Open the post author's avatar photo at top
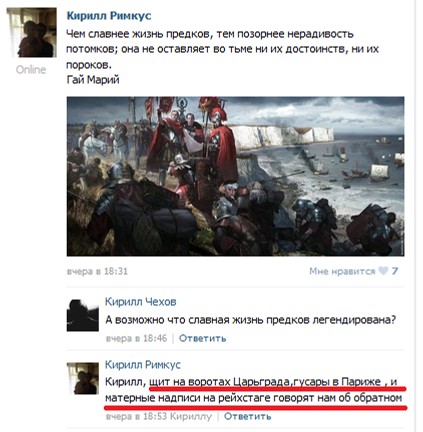Viewport: 423px width, 432px height. point(32,33)
